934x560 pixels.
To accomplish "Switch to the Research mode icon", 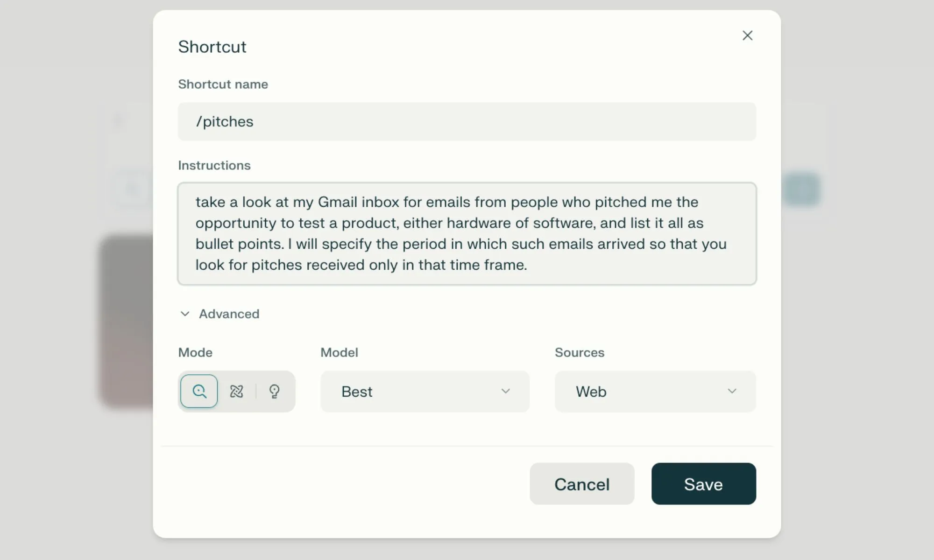I will coord(237,391).
